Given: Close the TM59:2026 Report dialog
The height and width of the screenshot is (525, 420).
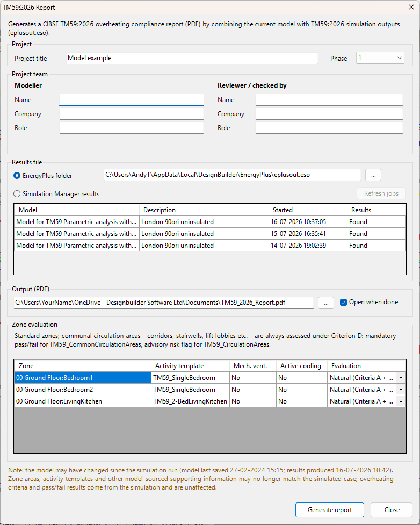Looking at the screenshot, I should [x=411, y=7].
